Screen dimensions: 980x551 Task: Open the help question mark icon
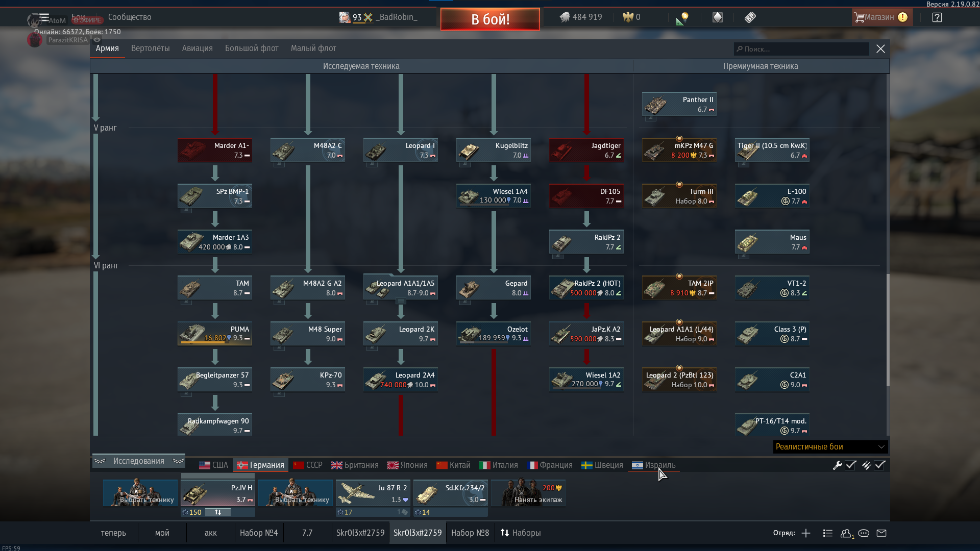click(937, 17)
